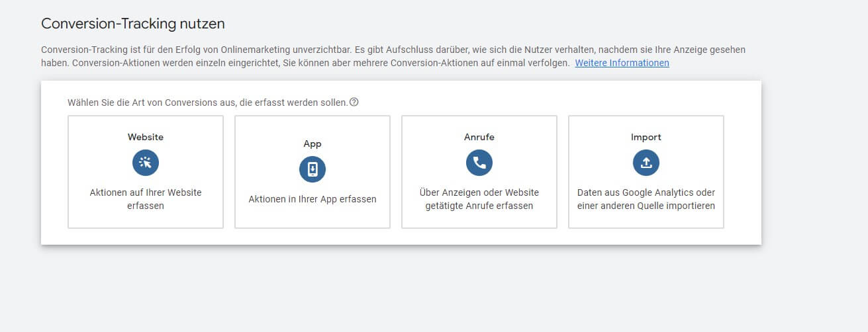Image resolution: width=868 pixels, height=332 pixels.
Task: Select the App phone download icon
Action: click(313, 169)
